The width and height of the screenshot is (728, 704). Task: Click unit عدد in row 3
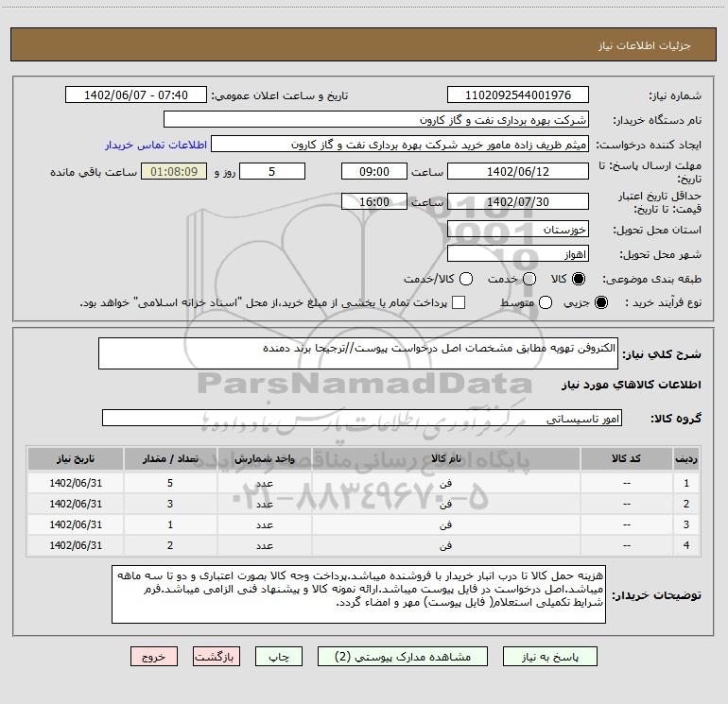click(264, 524)
